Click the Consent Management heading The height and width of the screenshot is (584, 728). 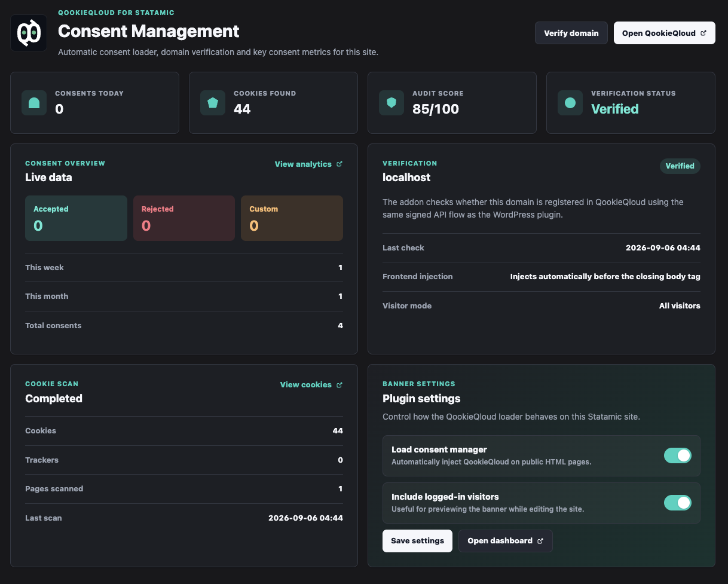[148, 31]
